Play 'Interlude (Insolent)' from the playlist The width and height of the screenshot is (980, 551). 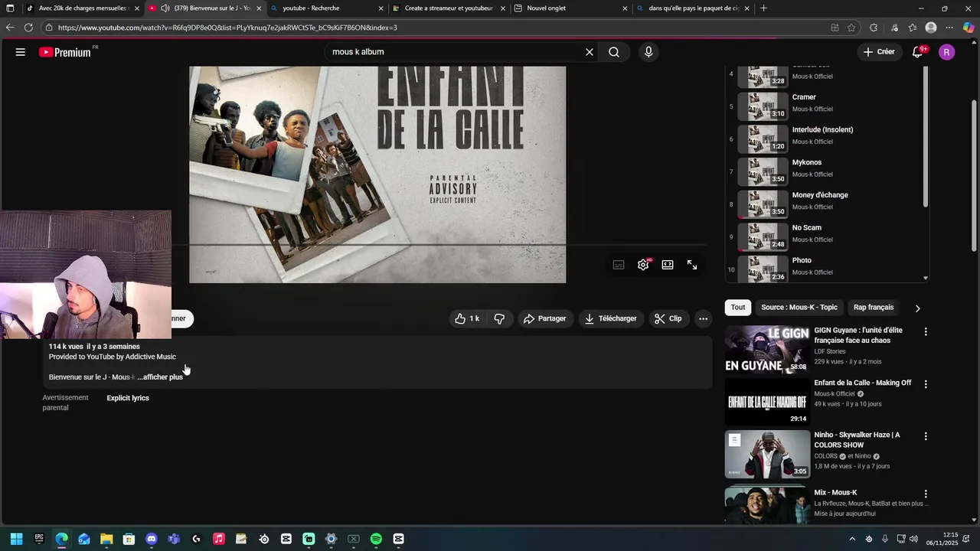click(827, 139)
